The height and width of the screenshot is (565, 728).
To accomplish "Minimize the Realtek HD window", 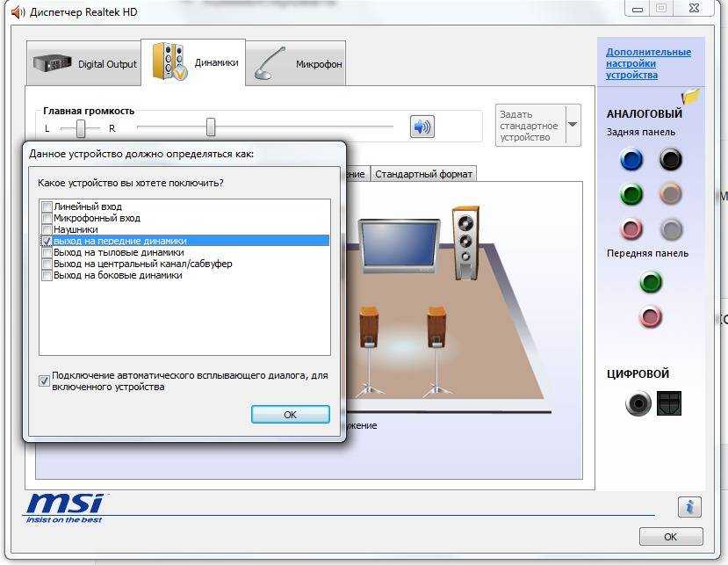I will [x=638, y=10].
